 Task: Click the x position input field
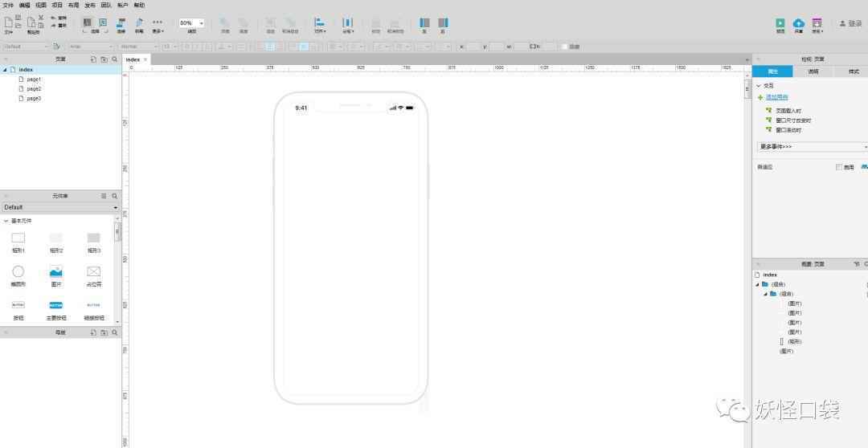(x=473, y=47)
